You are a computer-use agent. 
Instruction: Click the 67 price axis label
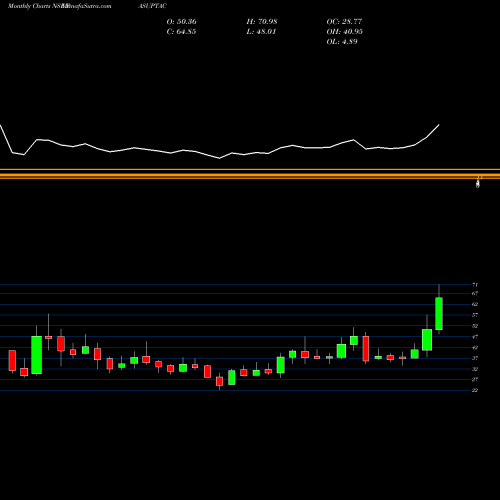475,293
